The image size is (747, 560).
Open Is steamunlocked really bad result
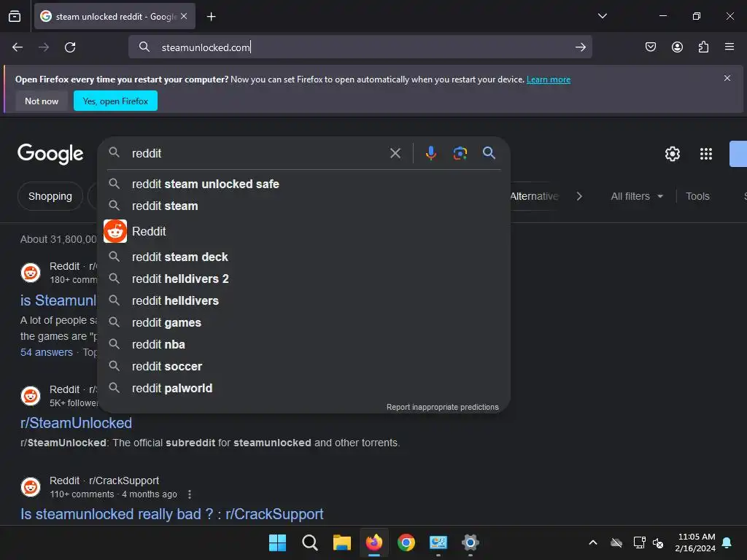click(x=172, y=514)
